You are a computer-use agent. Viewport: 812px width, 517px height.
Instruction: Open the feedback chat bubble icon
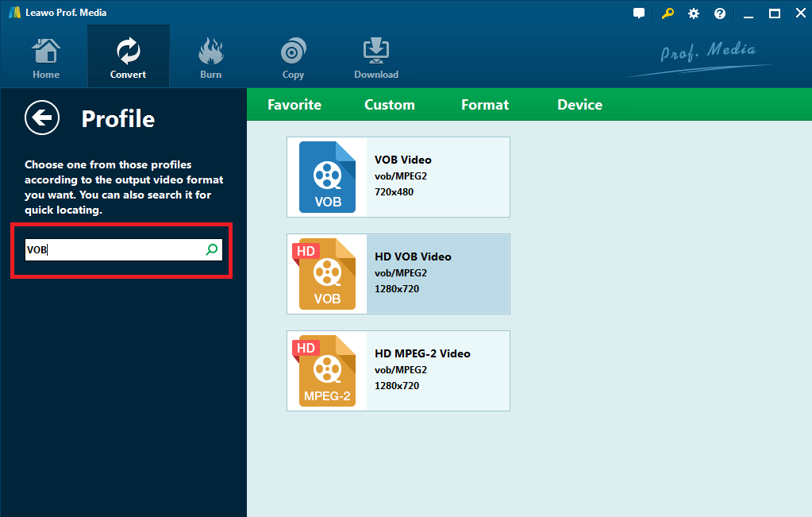[639, 14]
